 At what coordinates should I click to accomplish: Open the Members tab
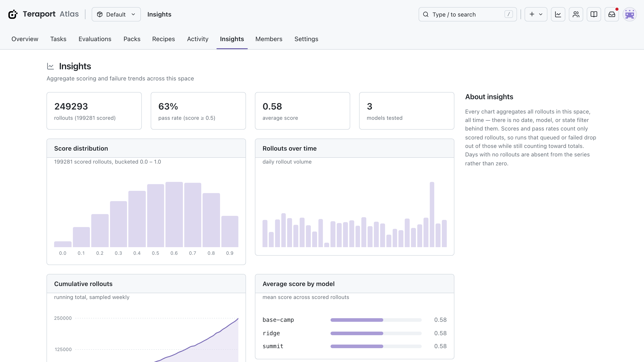269,39
